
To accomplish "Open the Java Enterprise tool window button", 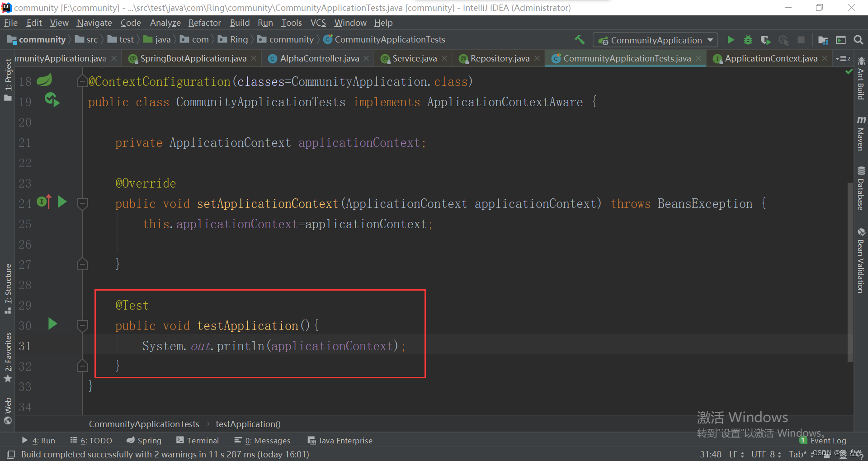I will tap(340, 440).
